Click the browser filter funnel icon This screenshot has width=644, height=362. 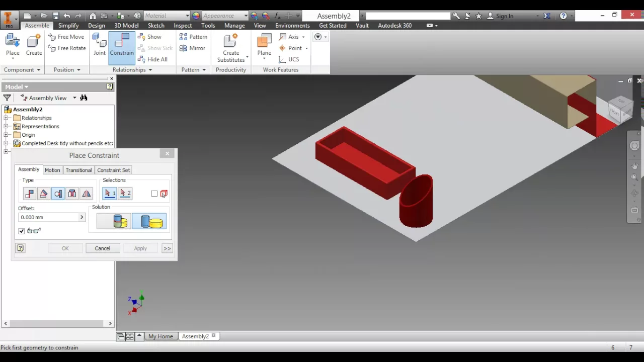7,98
